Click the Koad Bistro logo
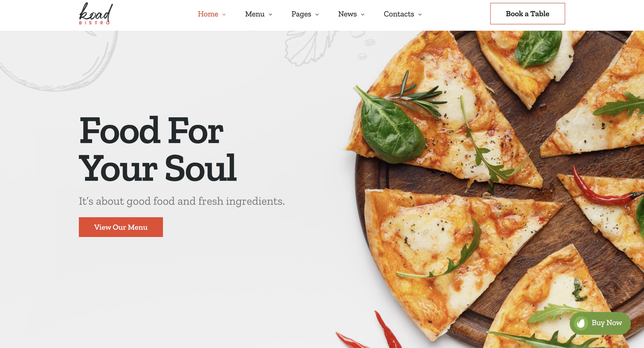Image resolution: width=644 pixels, height=348 pixels. 96,14
